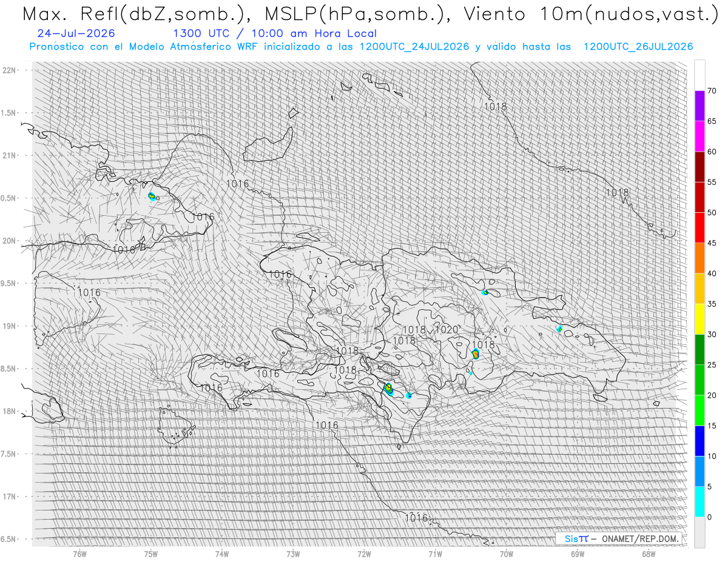Click the "74W" longitude axis label
The width and height of the screenshot is (728, 562).
click(x=222, y=554)
